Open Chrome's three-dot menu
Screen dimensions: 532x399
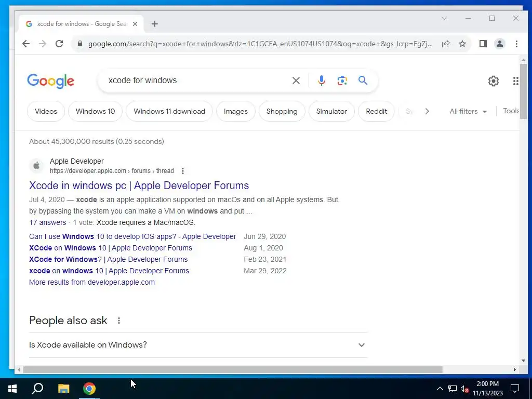516,44
